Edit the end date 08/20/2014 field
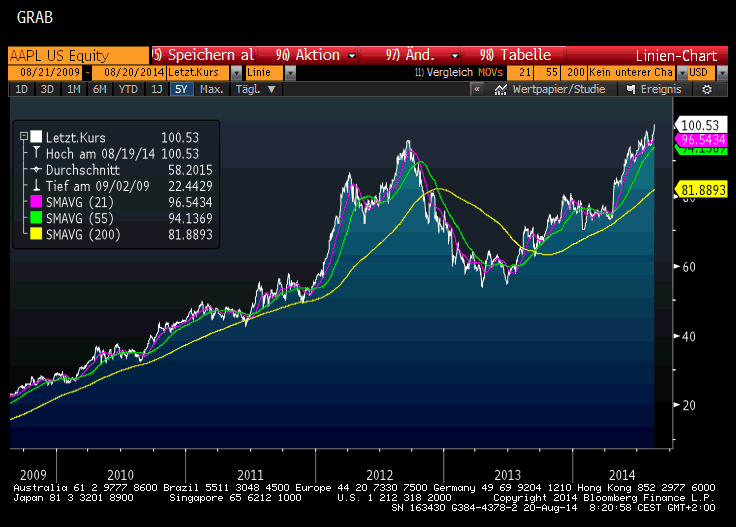The width and height of the screenshot is (736, 527). 129,73
